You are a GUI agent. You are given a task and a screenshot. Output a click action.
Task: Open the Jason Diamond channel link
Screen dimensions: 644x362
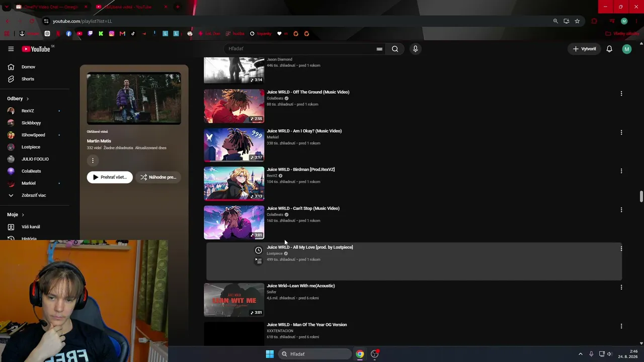279,59
